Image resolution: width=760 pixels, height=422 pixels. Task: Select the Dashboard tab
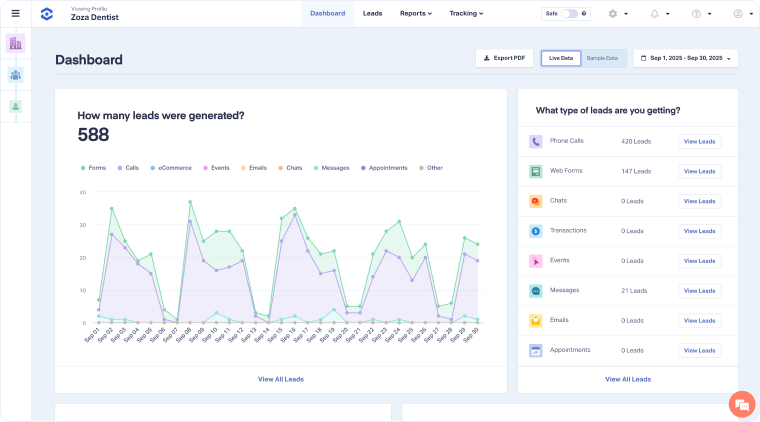pos(327,14)
